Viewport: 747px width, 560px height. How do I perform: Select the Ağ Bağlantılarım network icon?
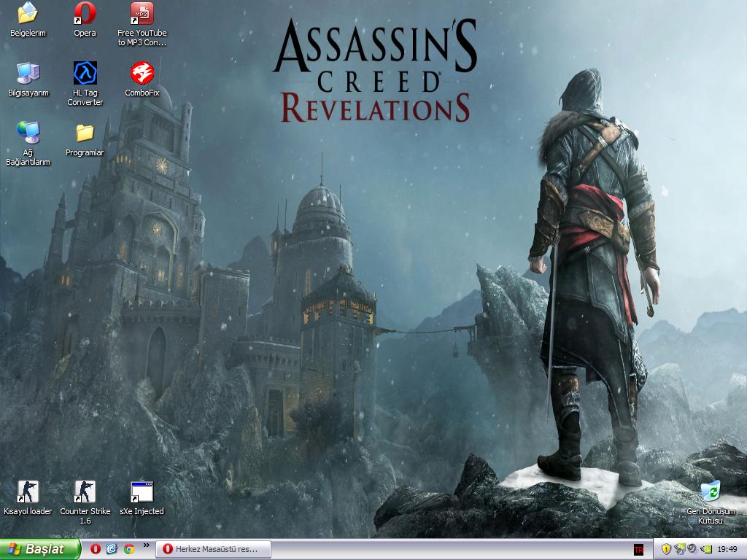tap(28, 133)
